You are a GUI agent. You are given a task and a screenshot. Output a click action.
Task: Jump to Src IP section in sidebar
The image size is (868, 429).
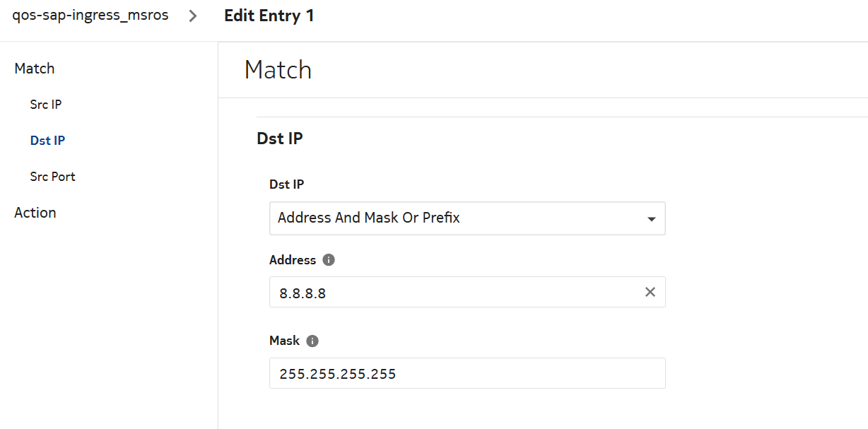46,105
